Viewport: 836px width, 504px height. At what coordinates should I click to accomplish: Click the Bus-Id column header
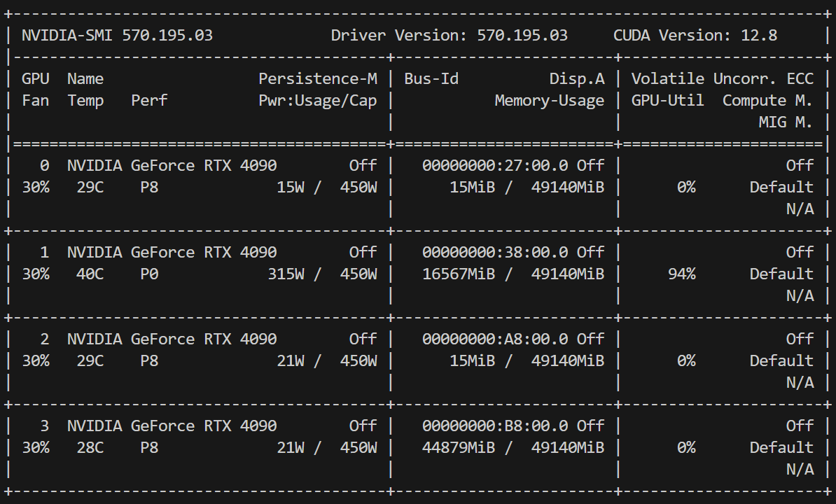tap(431, 79)
